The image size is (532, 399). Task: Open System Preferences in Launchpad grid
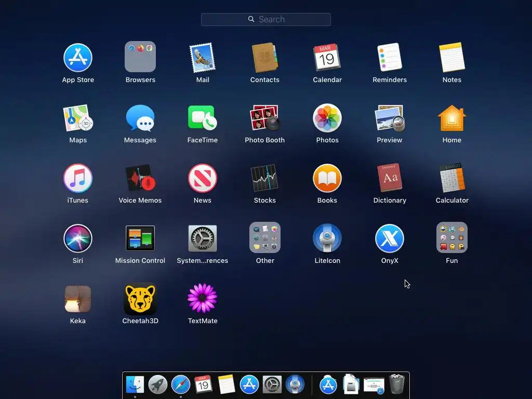point(203,238)
